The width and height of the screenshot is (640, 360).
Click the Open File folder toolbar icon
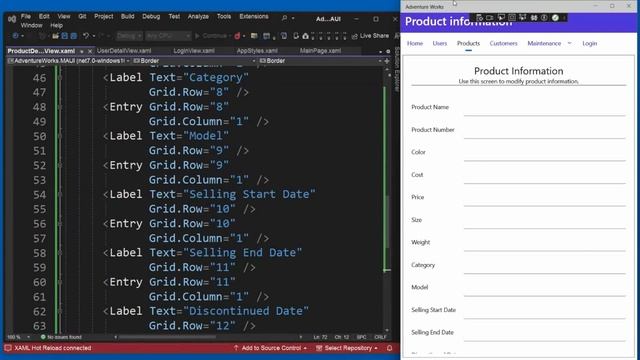pos(55,36)
